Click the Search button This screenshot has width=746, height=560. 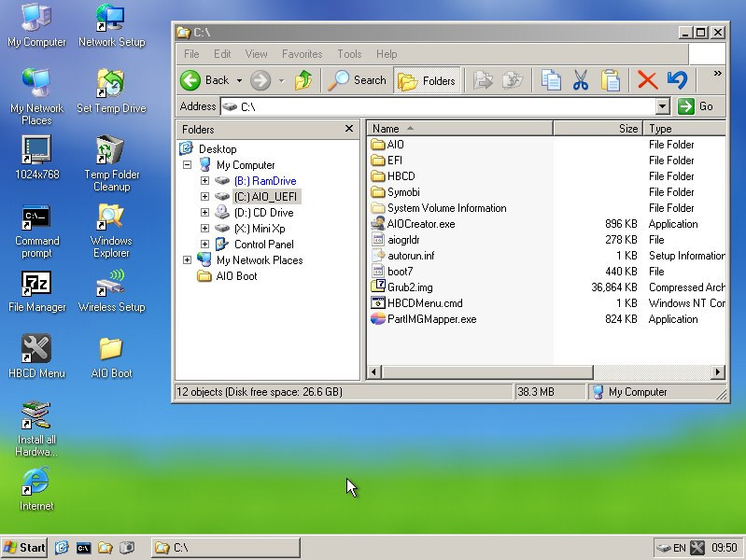358,80
